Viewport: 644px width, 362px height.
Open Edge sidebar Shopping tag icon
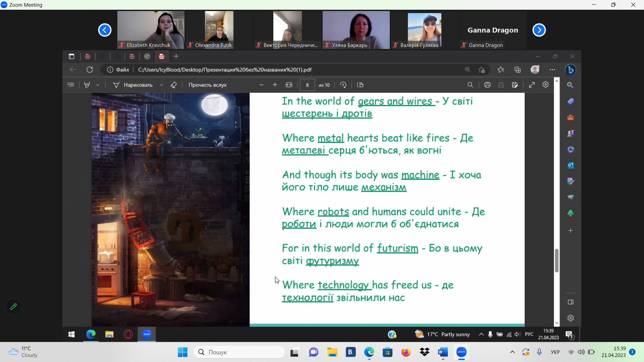pos(570,101)
